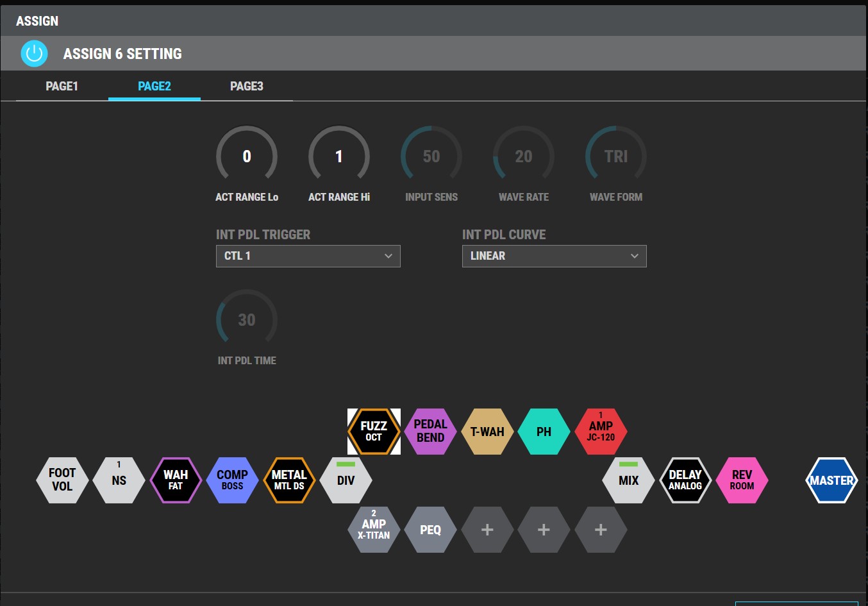Screen dimensions: 868x606
Task: Switch to the PAGE1 tab
Action: 62,87
